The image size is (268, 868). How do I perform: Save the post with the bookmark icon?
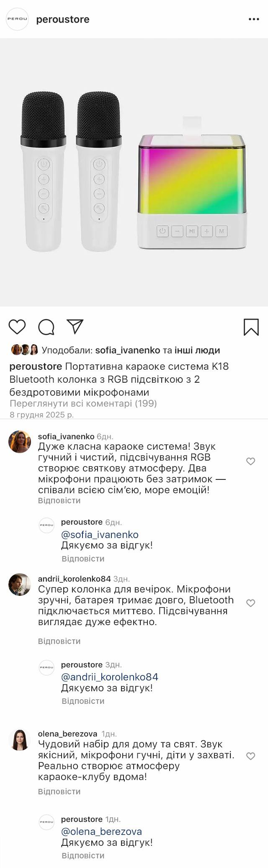pos(251,327)
